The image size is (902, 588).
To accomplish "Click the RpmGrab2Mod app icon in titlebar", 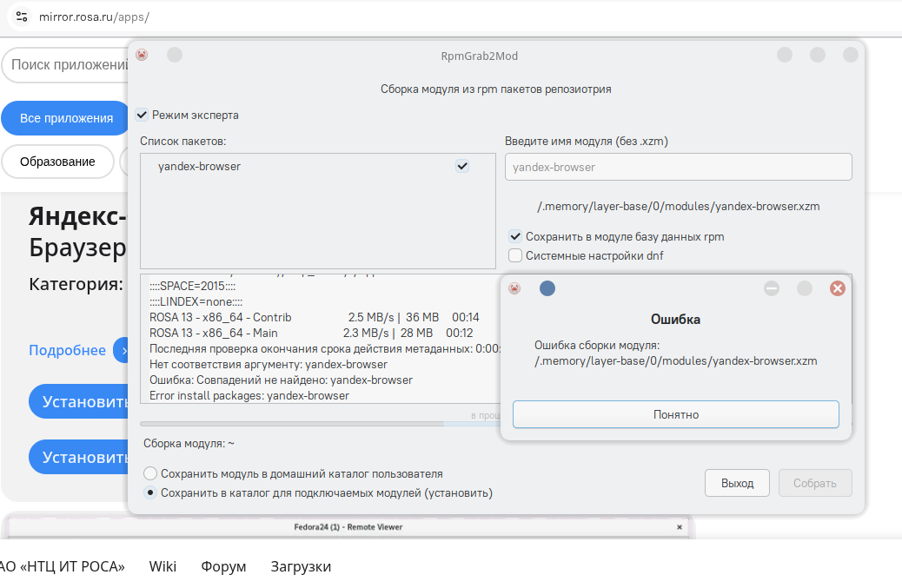I will tap(142, 55).
